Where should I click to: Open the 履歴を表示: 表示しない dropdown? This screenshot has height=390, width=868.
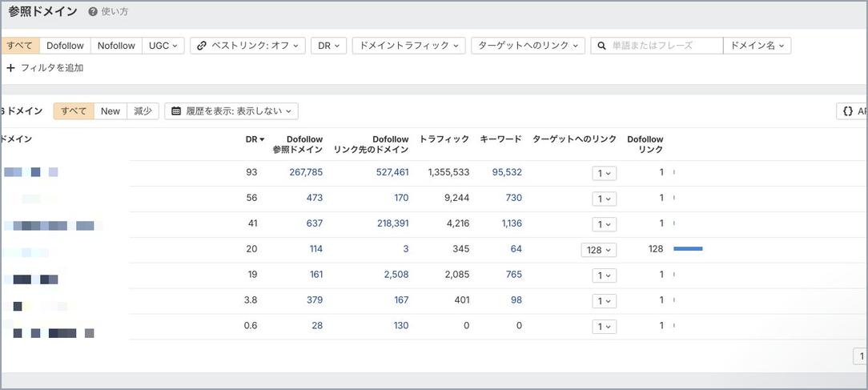(231, 111)
